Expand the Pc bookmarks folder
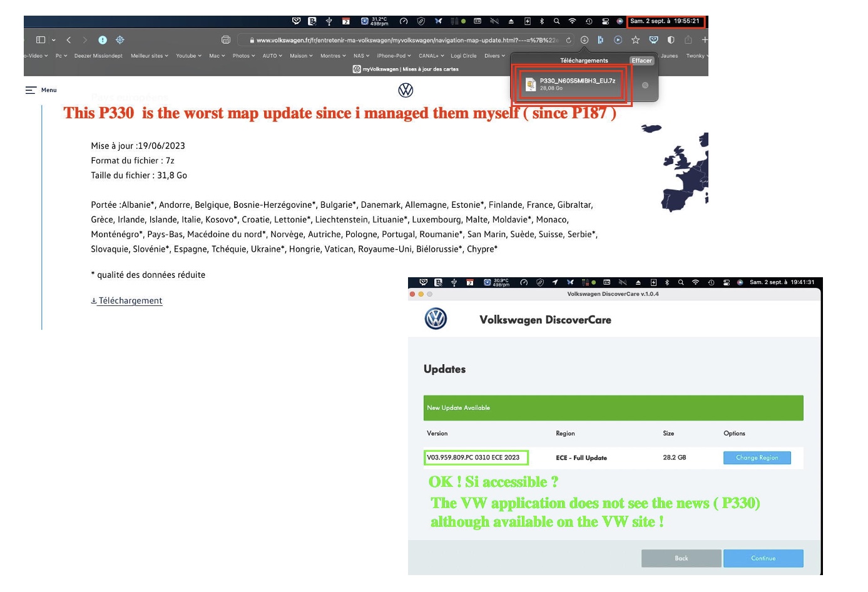 pyautogui.click(x=61, y=56)
